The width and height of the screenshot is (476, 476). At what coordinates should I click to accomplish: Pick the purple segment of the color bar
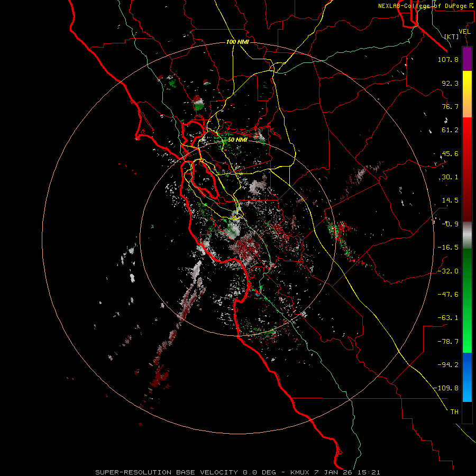[467, 59]
